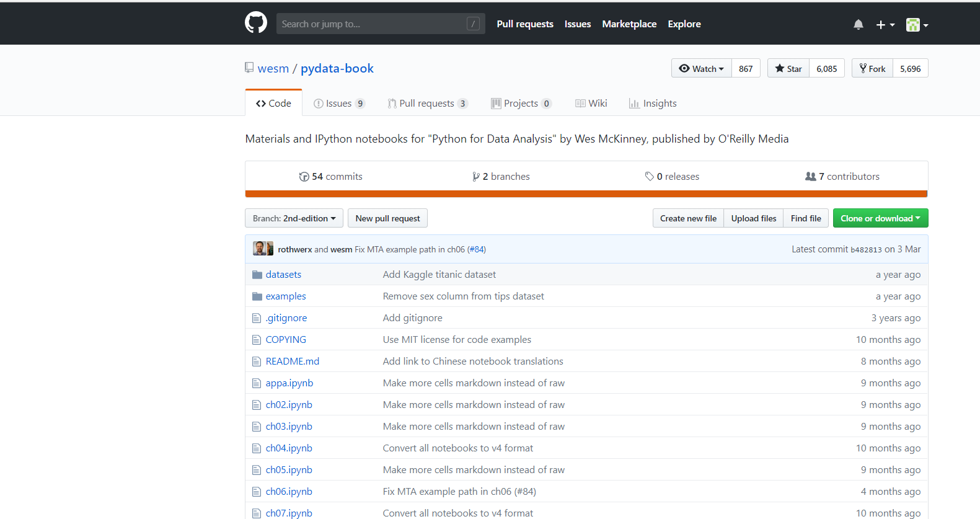
Task: Go to Marketplace
Action: [x=629, y=24]
